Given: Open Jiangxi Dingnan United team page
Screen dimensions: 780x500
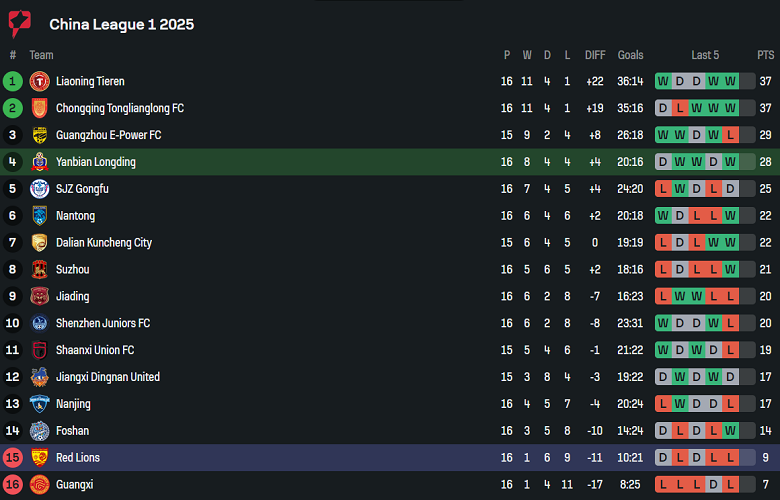Looking at the screenshot, I should coord(108,377).
